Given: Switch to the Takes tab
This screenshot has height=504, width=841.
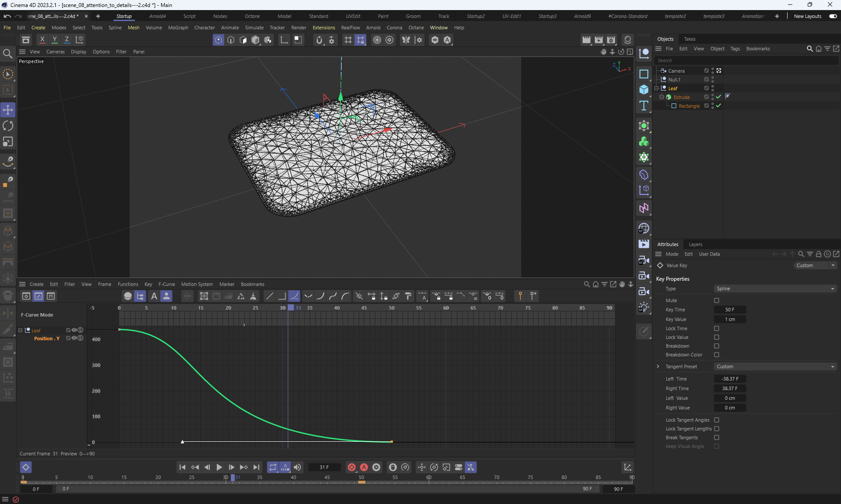Looking at the screenshot, I should (x=689, y=39).
